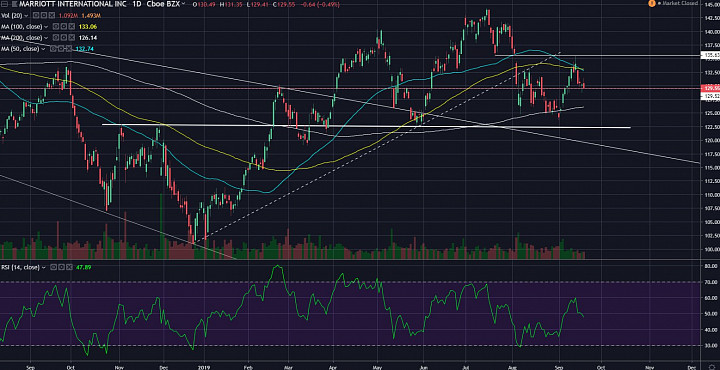The image size is (720, 370).
Task: Click the symbol flag next to Marriott title
Action: 15,4
